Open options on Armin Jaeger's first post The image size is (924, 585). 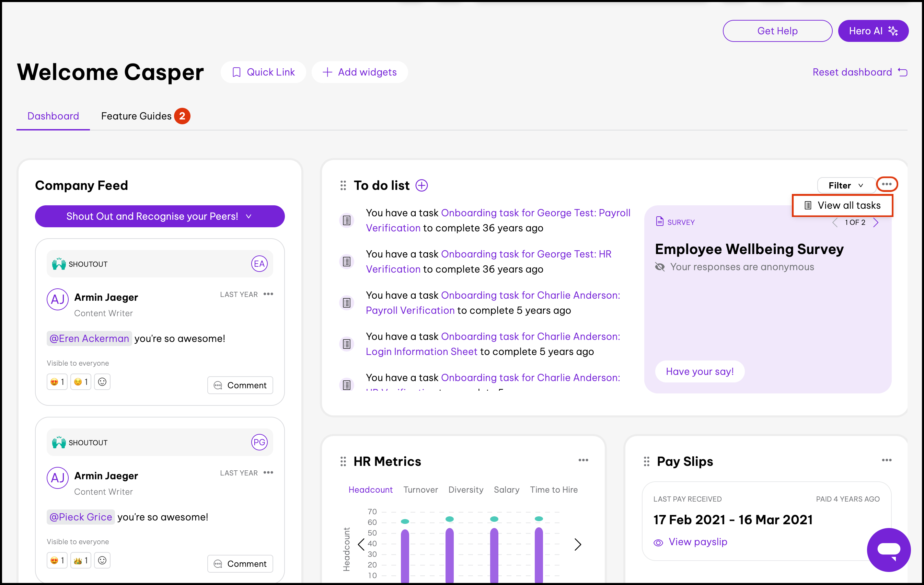click(268, 294)
